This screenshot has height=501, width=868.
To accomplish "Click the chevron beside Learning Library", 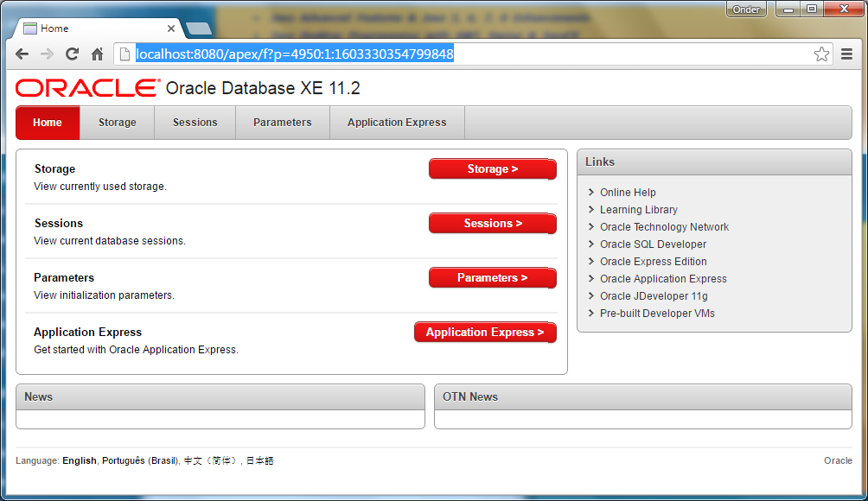I will click(x=591, y=209).
